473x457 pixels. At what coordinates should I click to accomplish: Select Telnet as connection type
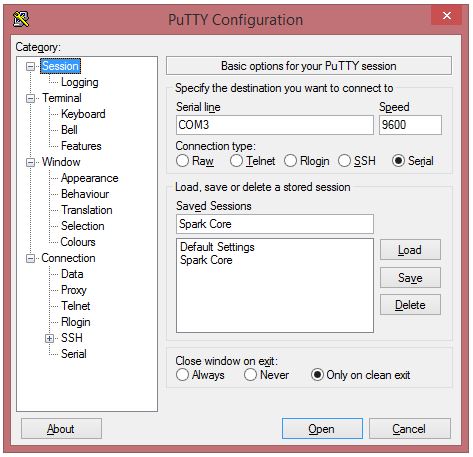pos(236,161)
